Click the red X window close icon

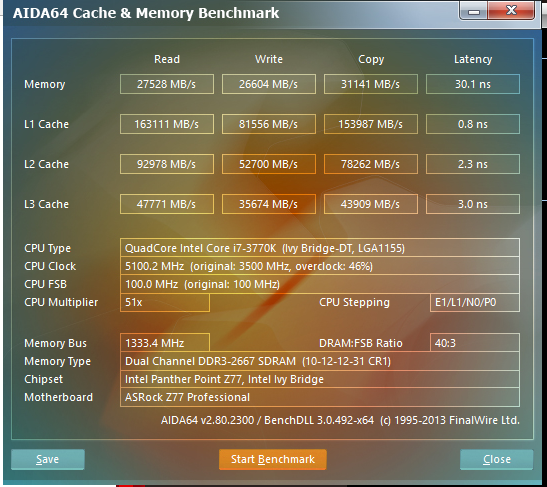tap(511, 10)
